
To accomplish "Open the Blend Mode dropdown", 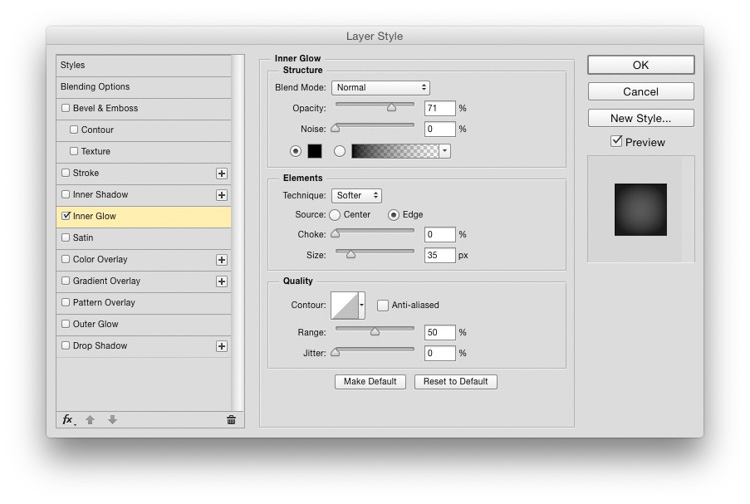I will [380, 88].
